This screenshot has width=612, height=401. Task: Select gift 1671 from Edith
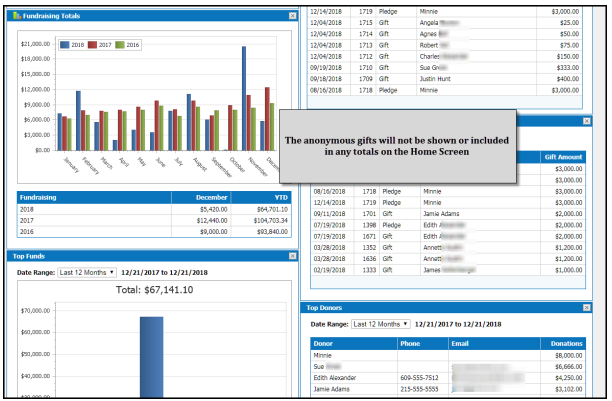point(448,237)
